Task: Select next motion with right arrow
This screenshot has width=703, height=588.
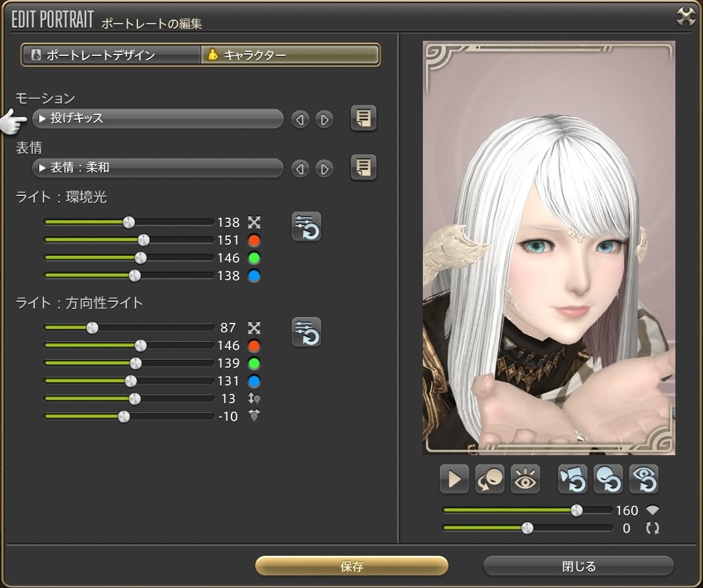Action: (x=324, y=120)
